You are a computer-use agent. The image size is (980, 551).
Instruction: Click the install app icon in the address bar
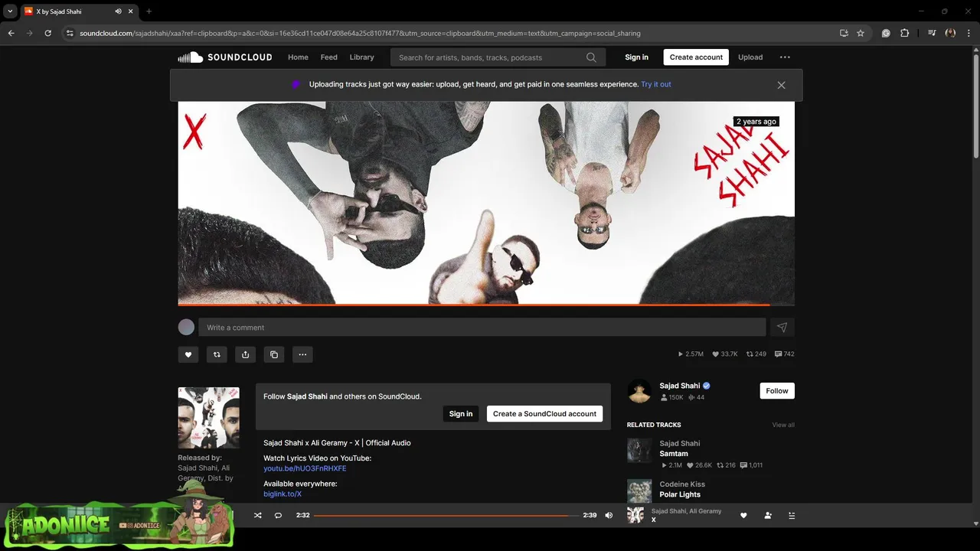coord(844,33)
